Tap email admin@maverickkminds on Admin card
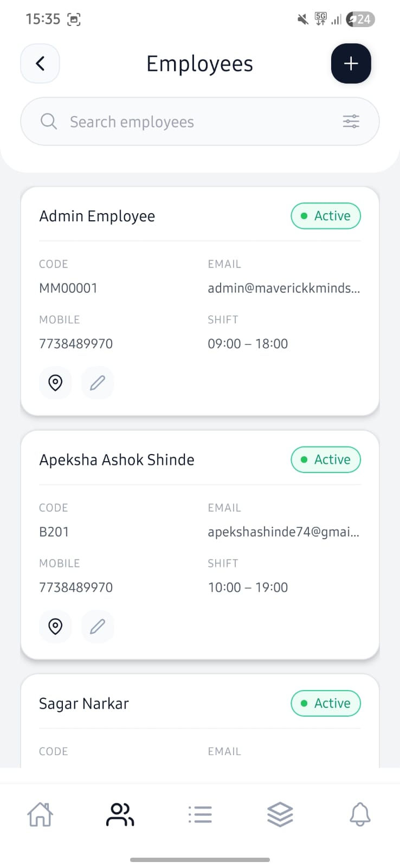 click(x=283, y=288)
